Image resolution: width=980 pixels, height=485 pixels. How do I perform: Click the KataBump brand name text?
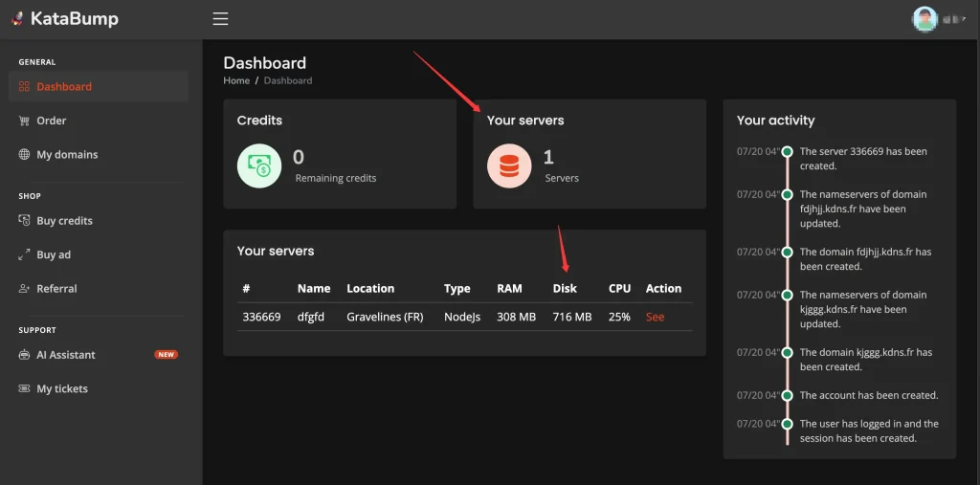tap(75, 19)
